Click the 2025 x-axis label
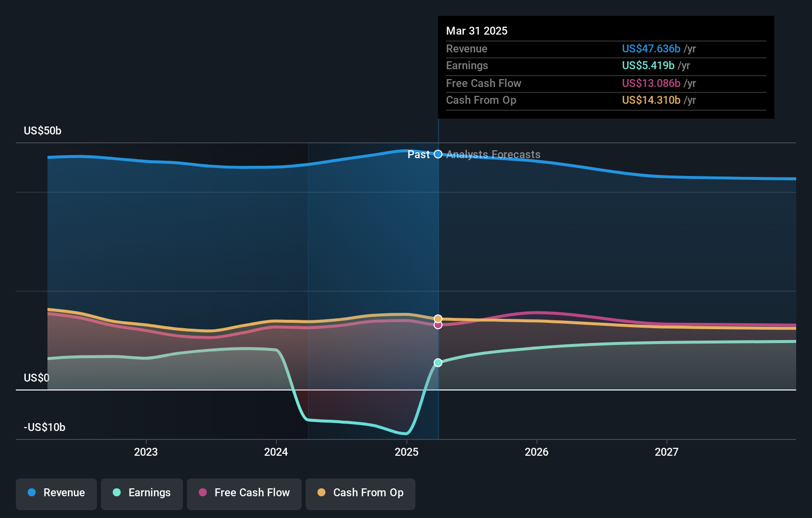 [406, 452]
